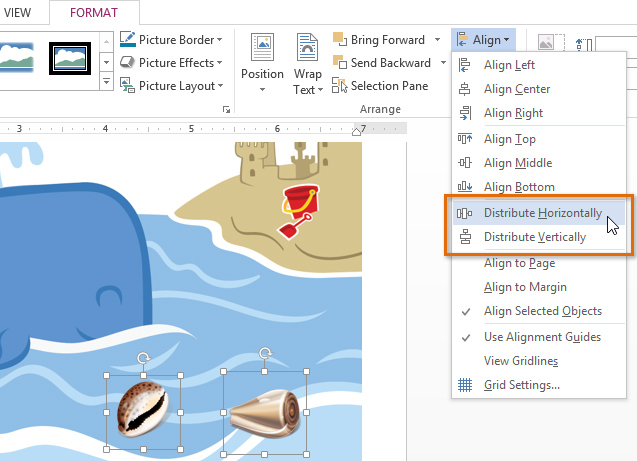The image size is (637, 461).
Task: Click the Align Bottom icon
Action: [465, 187]
